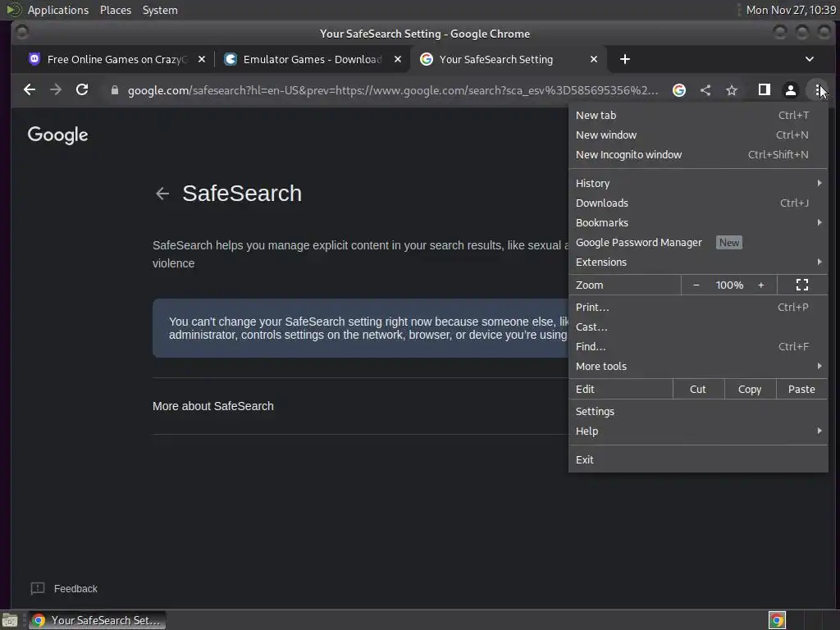Select New tab menu entry

click(698, 115)
